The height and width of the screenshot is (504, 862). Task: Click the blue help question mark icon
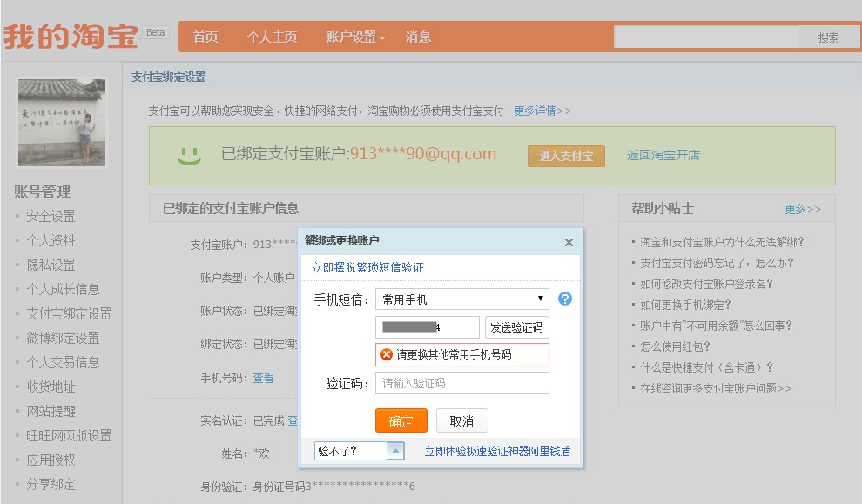click(565, 299)
